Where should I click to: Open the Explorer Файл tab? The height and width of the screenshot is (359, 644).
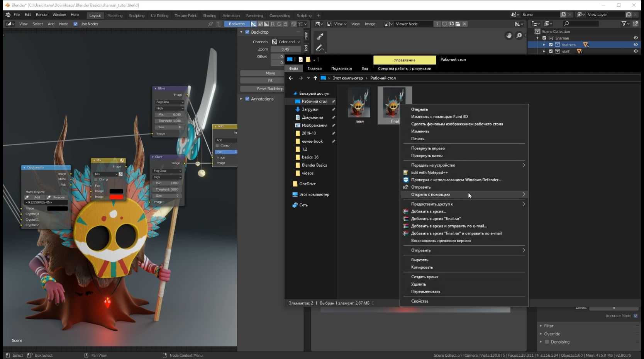(x=293, y=68)
